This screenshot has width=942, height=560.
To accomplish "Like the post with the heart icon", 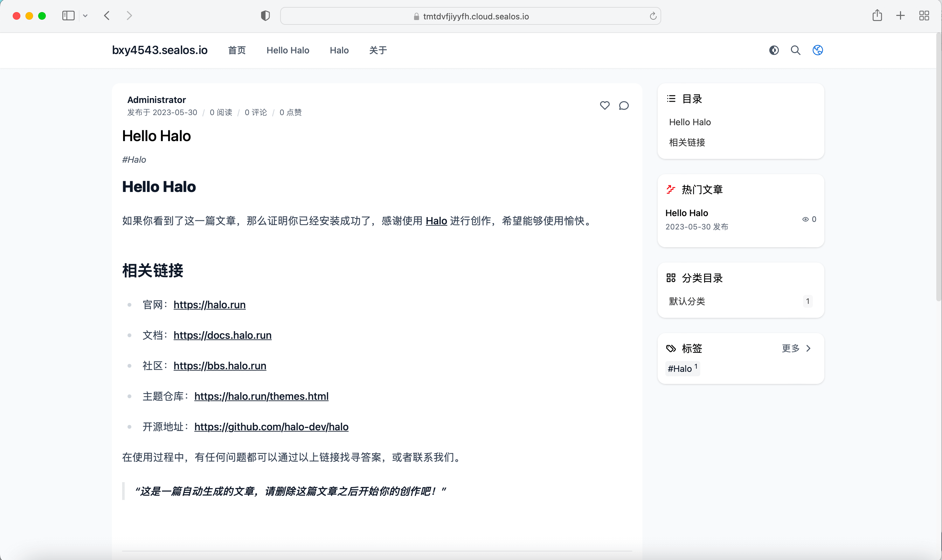I will [605, 106].
